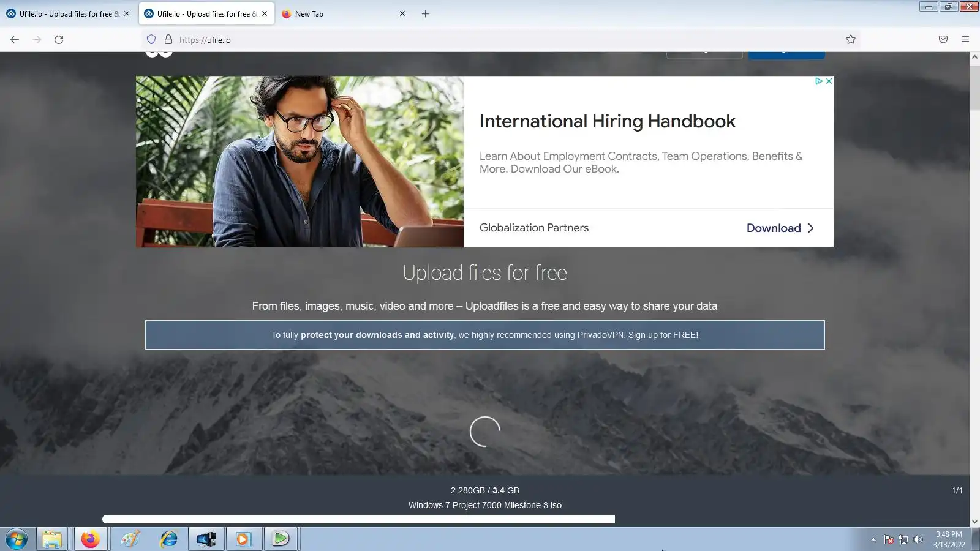Open the tracking protection shield panel
Screen dimensions: 980x551
pyautogui.click(x=151, y=40)
